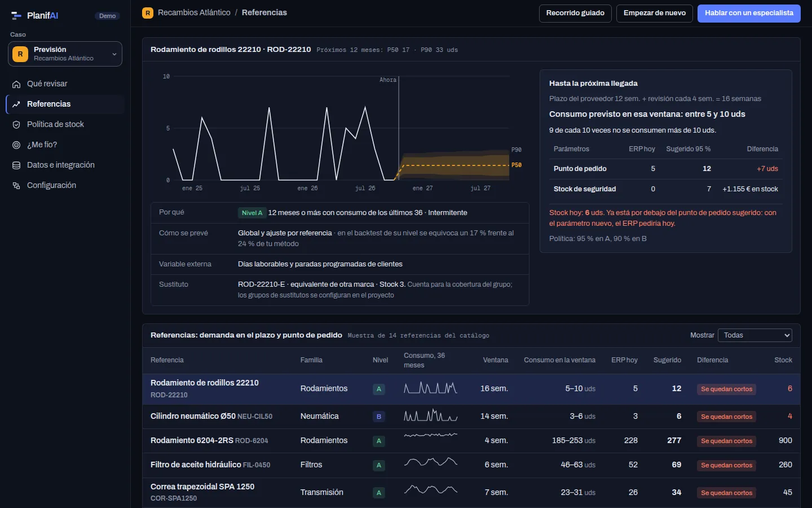This screenshot has height=508, width=812.
Task: Click the Ahora marker on the chart
Action: coord(388,80)
